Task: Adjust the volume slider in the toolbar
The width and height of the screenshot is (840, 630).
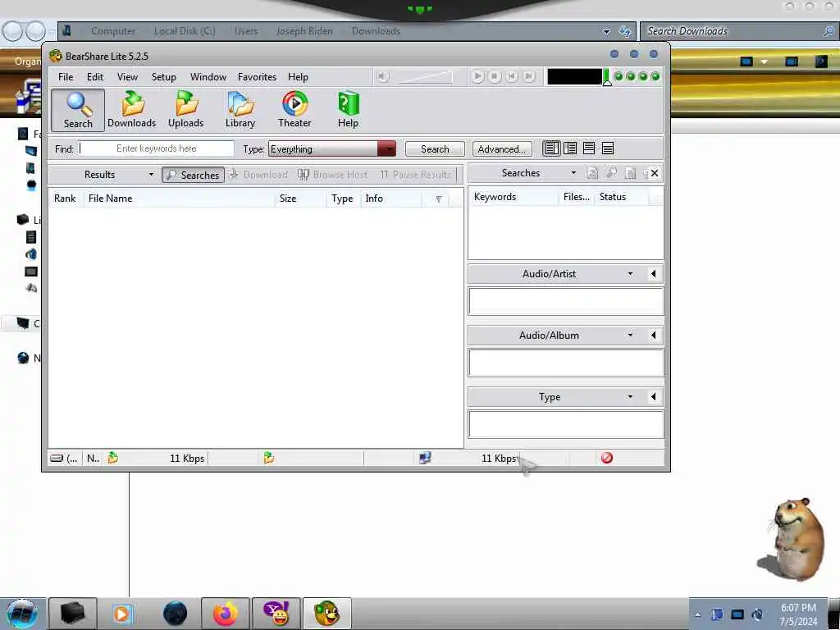Action: [426, 78]
